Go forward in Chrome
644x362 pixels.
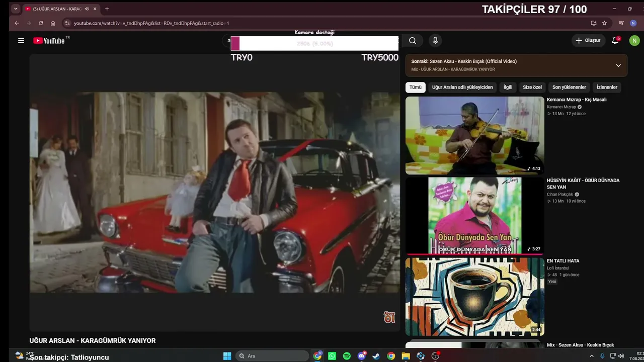coord(29,23)
